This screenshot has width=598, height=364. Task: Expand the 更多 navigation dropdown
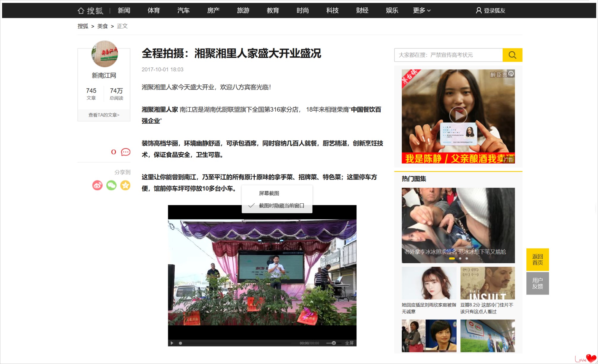click(421, 11)
